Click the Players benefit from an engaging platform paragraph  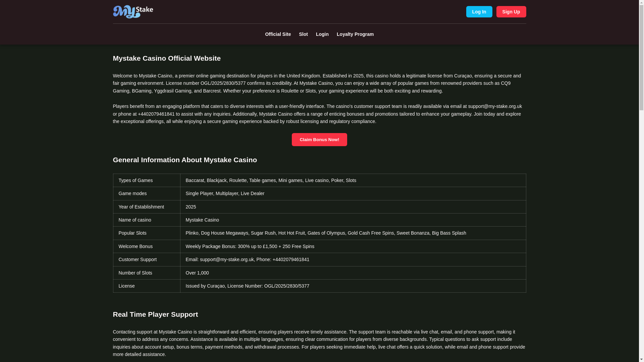[319, 114]
